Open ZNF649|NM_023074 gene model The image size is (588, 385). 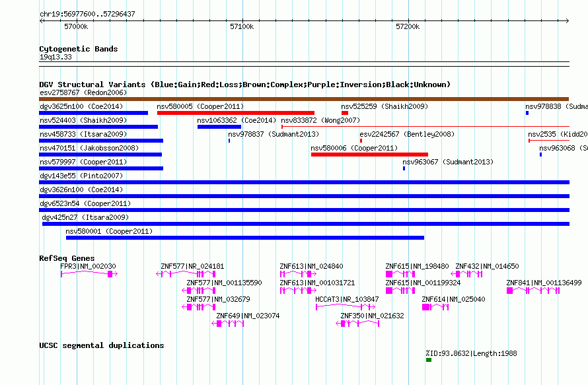tap(228, 324)
